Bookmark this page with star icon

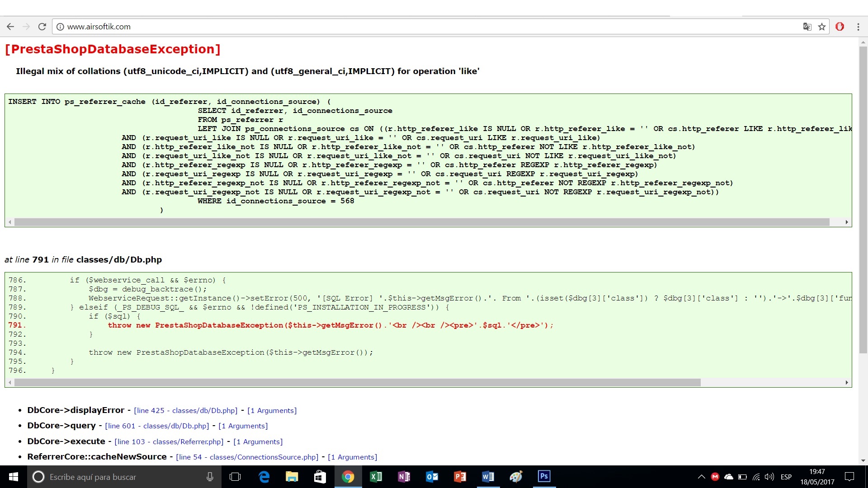[822, 27]
